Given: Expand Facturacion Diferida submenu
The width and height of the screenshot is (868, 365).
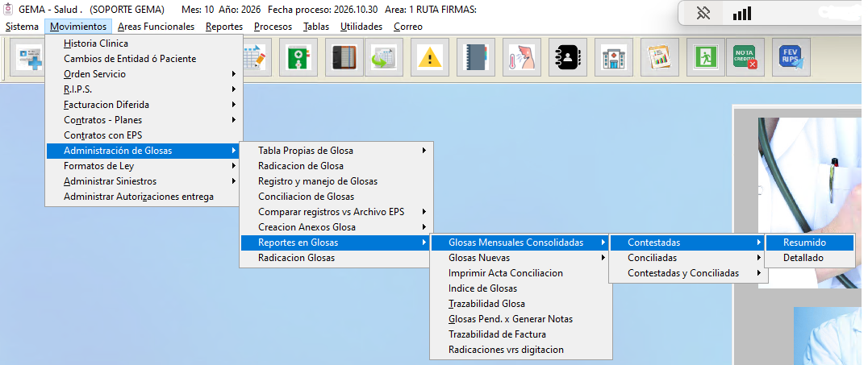Looking at the screenshot, I should pyautogui.click(x=144, y=105).
